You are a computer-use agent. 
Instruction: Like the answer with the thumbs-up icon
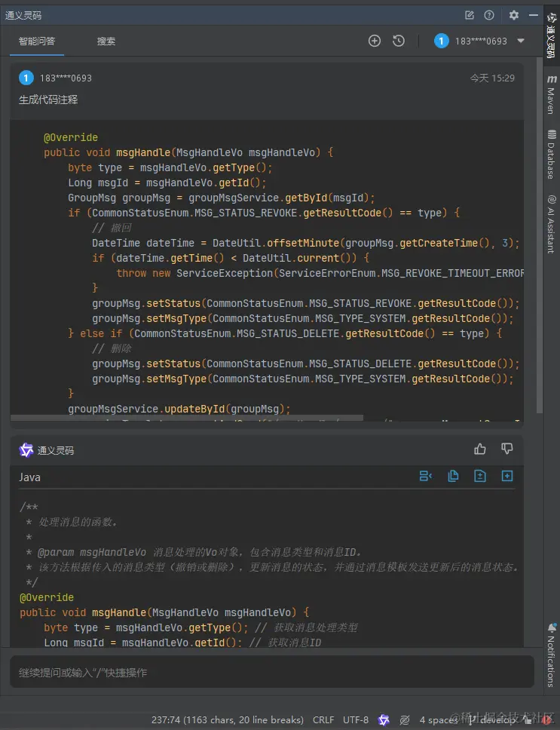[x=480, y=449]
